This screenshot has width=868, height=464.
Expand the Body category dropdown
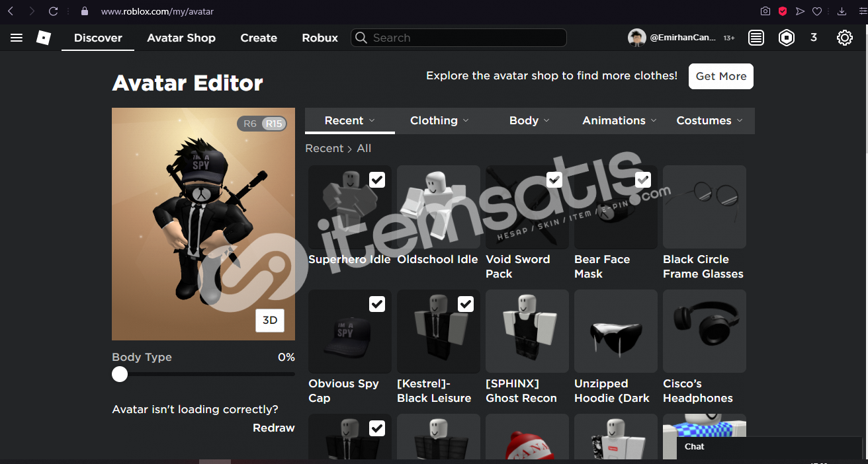[529, 121]
